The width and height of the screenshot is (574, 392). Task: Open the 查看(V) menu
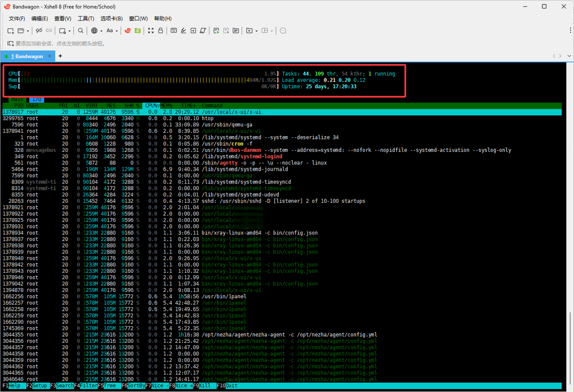[63, 19]
